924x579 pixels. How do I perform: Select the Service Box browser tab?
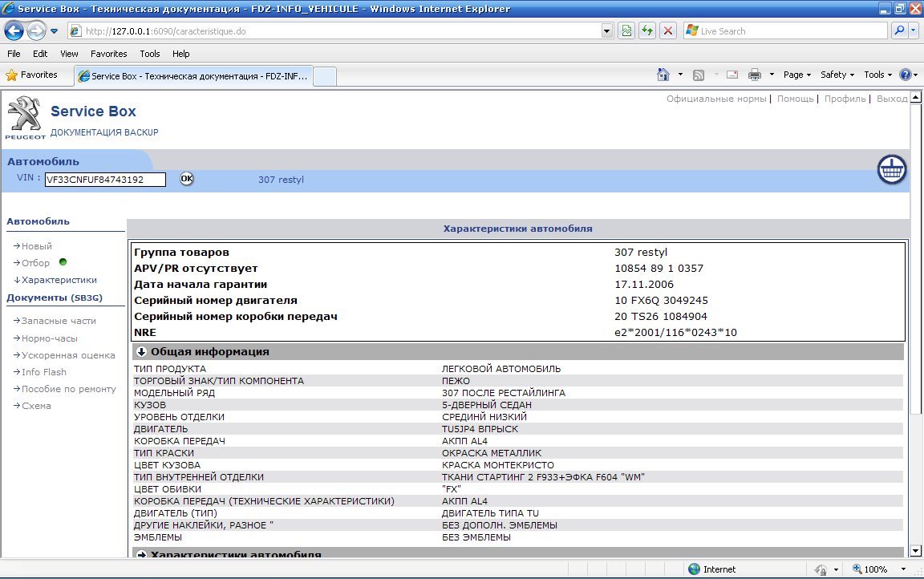point(192,76)
